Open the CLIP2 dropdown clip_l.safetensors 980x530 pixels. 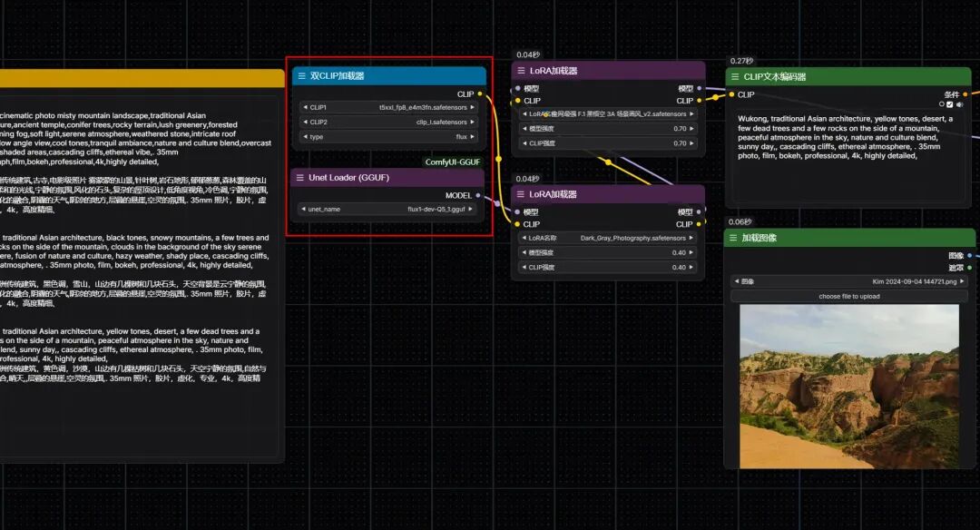pos(388,122)
